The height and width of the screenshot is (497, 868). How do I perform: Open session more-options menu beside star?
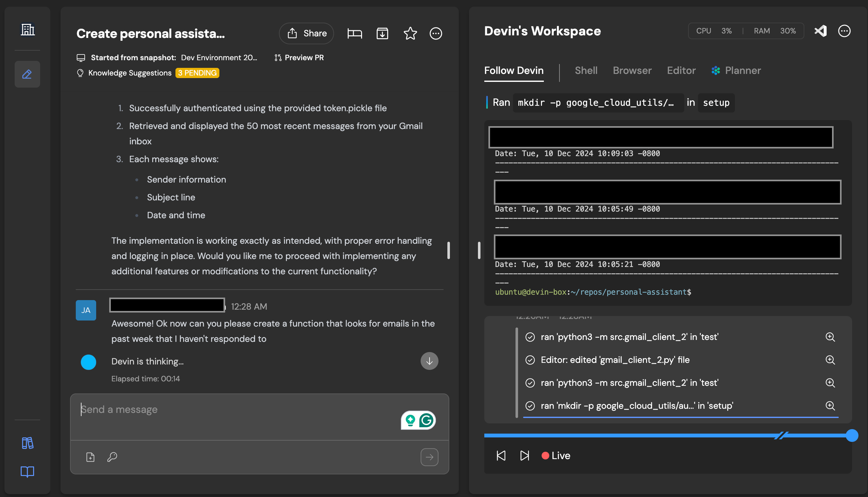tap(436, 33)
